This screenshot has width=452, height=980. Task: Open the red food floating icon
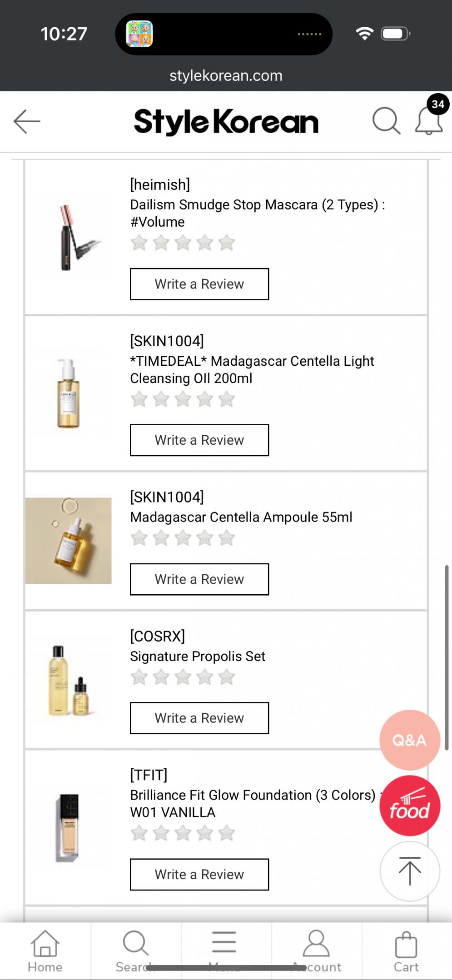[x=409, y=806]
